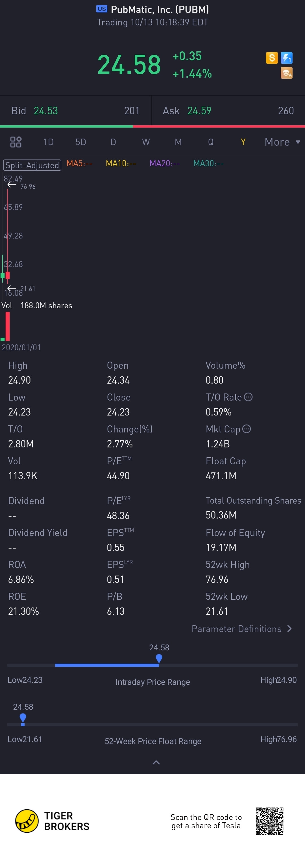Tap the Tiger Brokers logo
The width and height of the screenshot is (305, 868).
tap(53, 821)
